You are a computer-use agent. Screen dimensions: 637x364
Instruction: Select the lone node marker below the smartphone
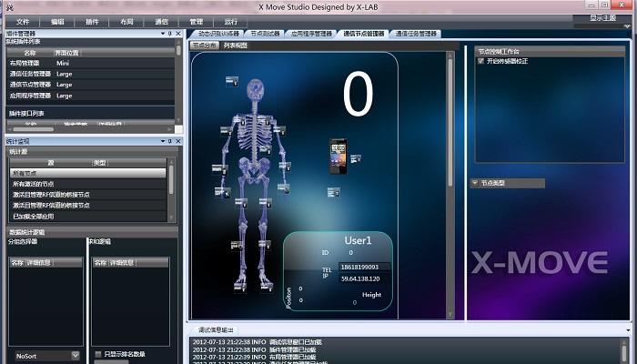[x=334, y=192]
